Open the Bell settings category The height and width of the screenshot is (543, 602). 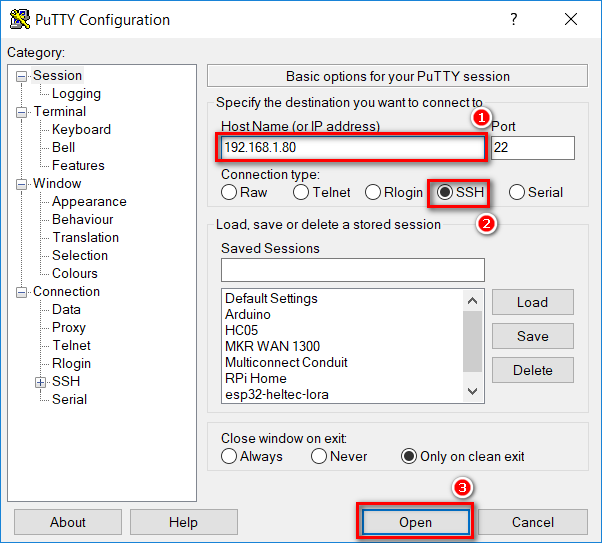point(63,147)
